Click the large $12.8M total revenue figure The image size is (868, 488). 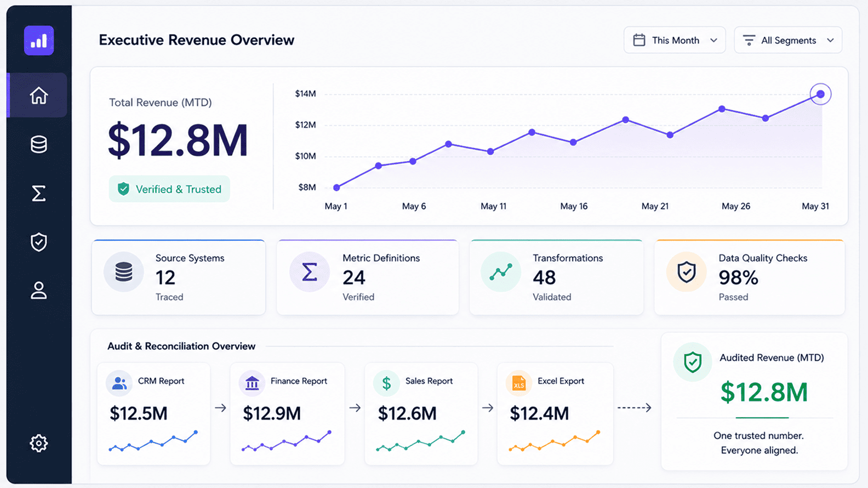coord(178,141)
